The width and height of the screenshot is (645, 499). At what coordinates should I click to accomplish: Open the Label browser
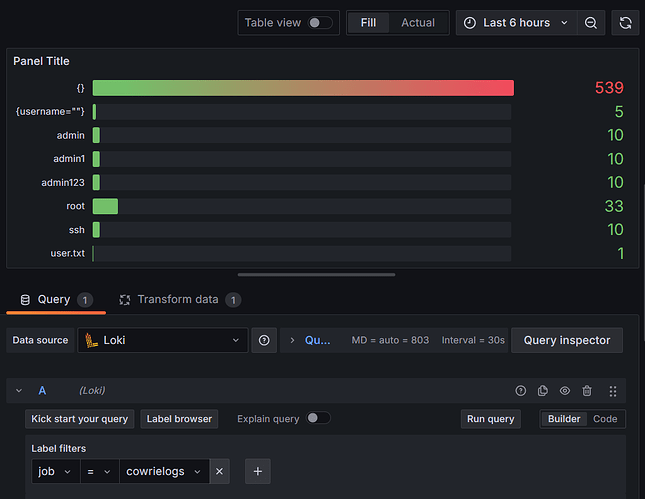coord(179,419)
